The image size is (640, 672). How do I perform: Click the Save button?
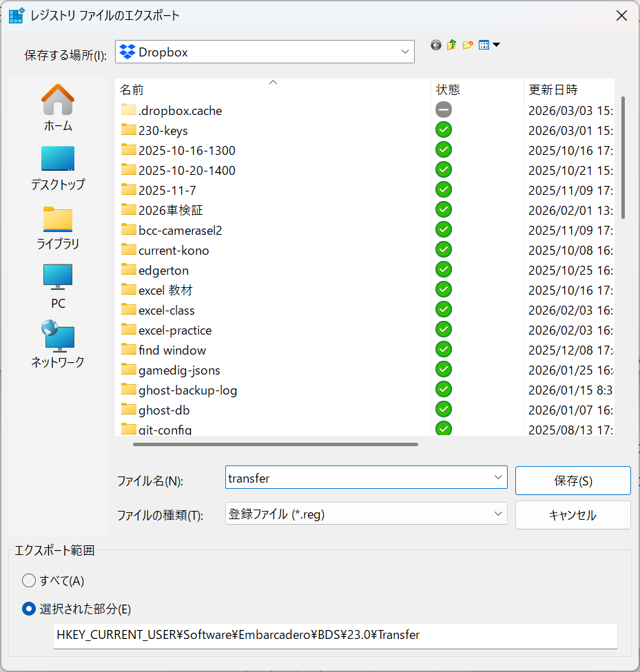pyautogui.click(x=572, y=481)
